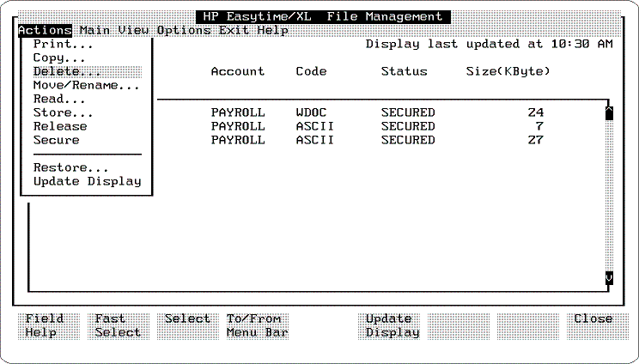
Task: Open the Help menu
Action: (x=272, y=31)
